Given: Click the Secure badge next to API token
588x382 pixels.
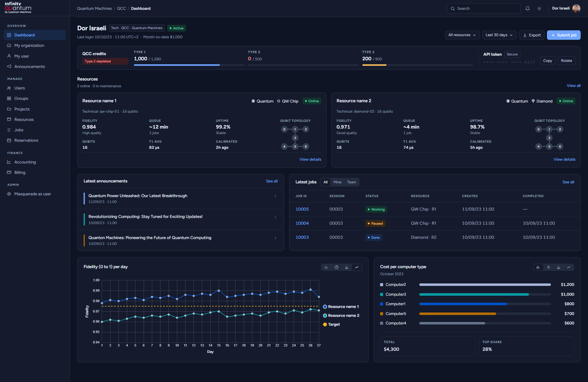Looking at the screenshot, I should (x=512, y=54).
